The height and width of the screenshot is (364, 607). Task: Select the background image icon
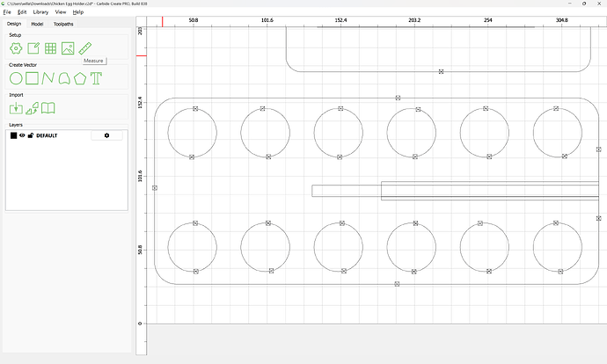pos(68,48)
